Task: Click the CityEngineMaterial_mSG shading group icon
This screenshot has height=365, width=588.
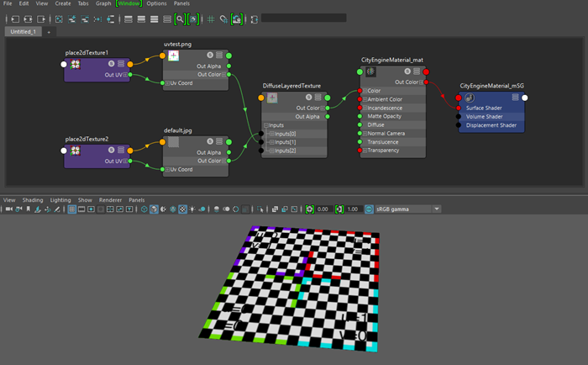Action: point(469,98)
